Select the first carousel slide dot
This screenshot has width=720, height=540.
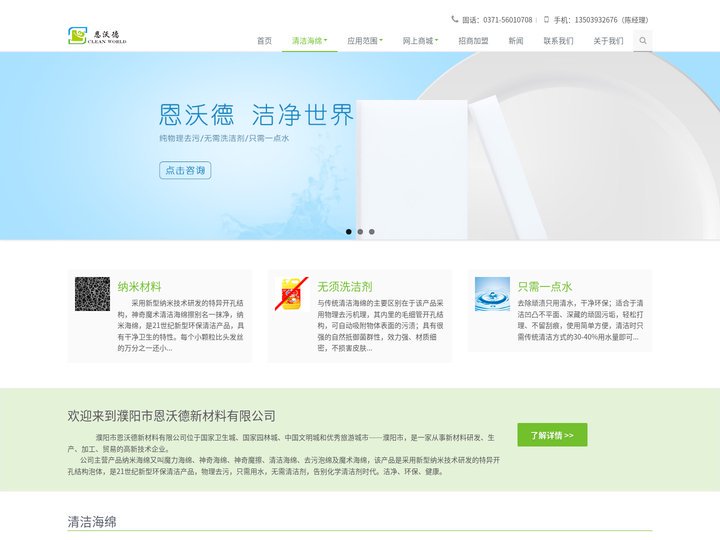349,231
